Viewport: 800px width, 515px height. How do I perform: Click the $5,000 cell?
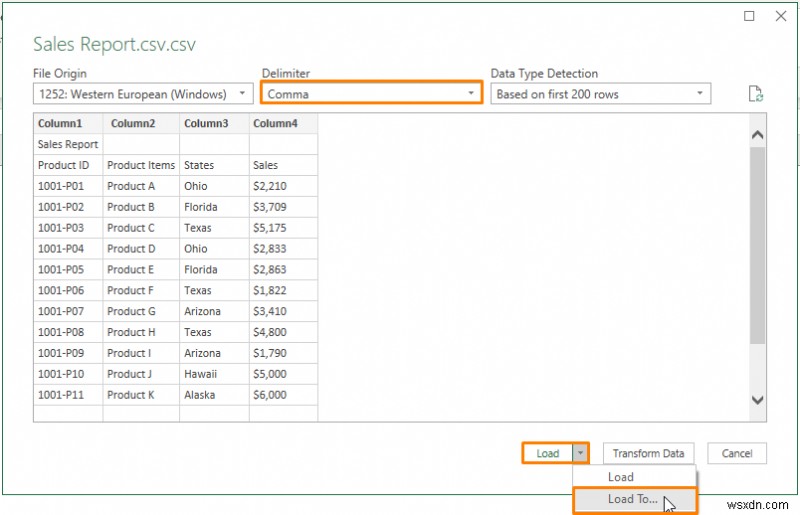pyautogui.click(x=283, y=375)
